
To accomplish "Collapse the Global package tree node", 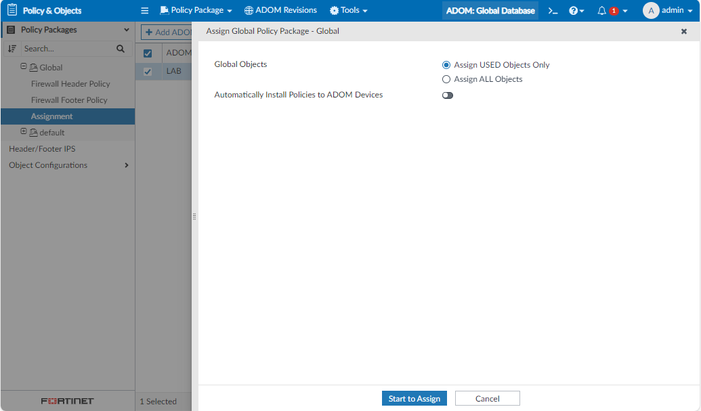I will point(23,66).
